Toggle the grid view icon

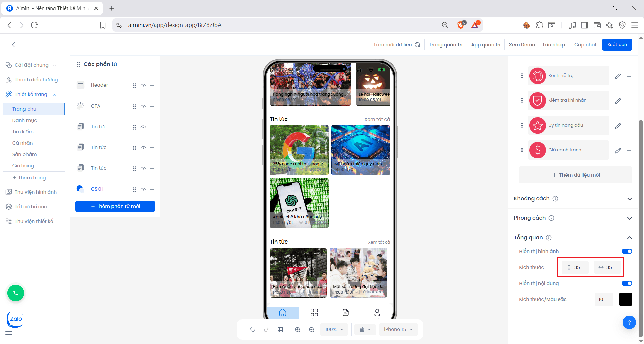tap(280, 330)
